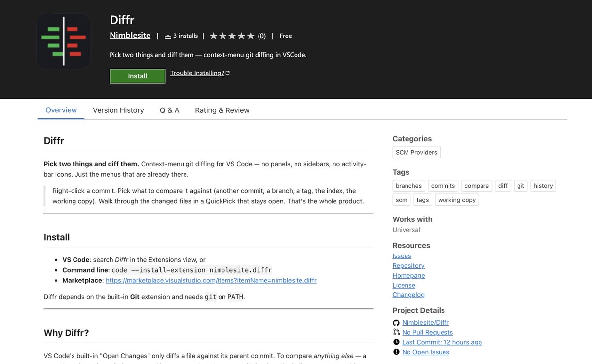Open the Q & A tab
This screenshot has height=364, width=592.
[x=169, y=110]
